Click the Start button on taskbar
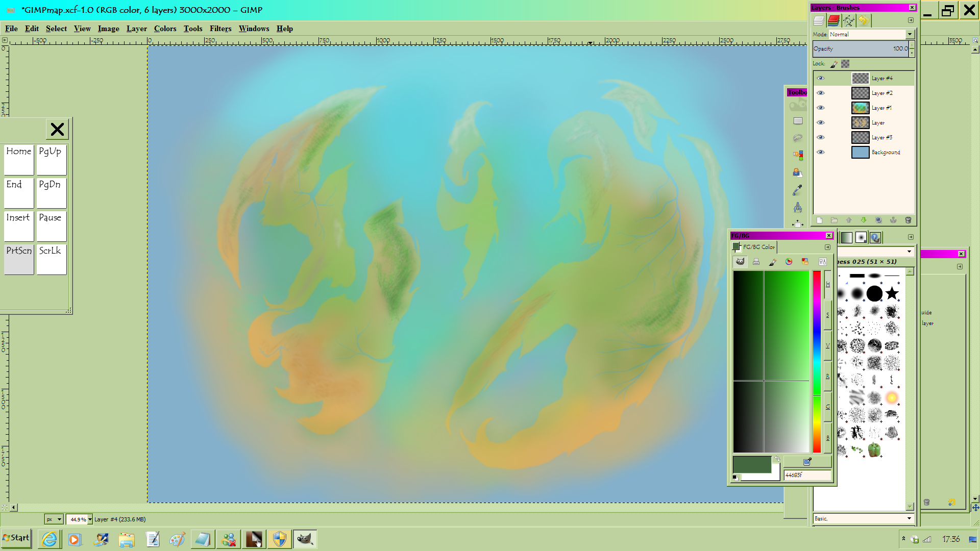This screenshot has width=980, height=551. point(16,538)
